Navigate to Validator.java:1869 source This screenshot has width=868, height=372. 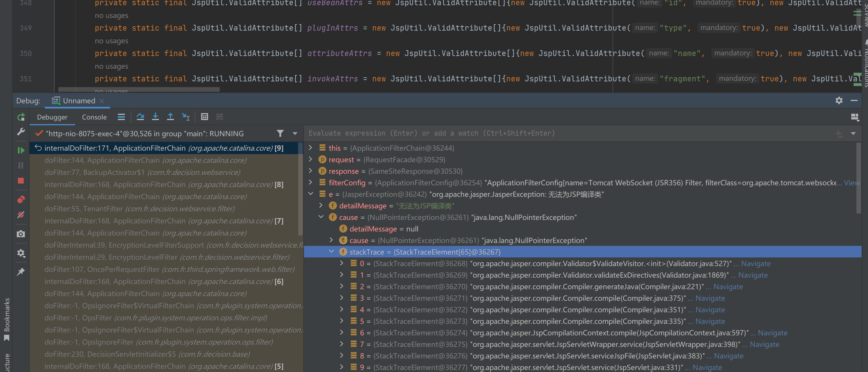pyautogui.click(x=753, y=275)
